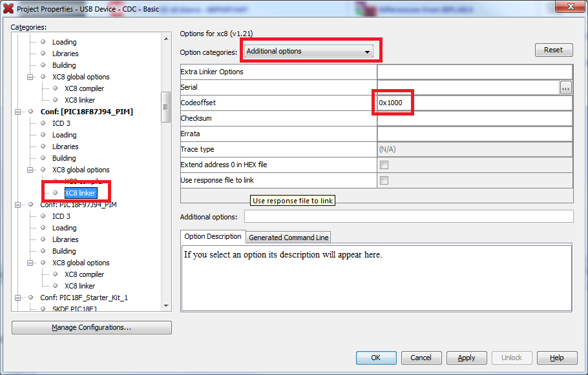
Task: Click the Categories tree scrollbar thumb
Action: coord(166,107)
